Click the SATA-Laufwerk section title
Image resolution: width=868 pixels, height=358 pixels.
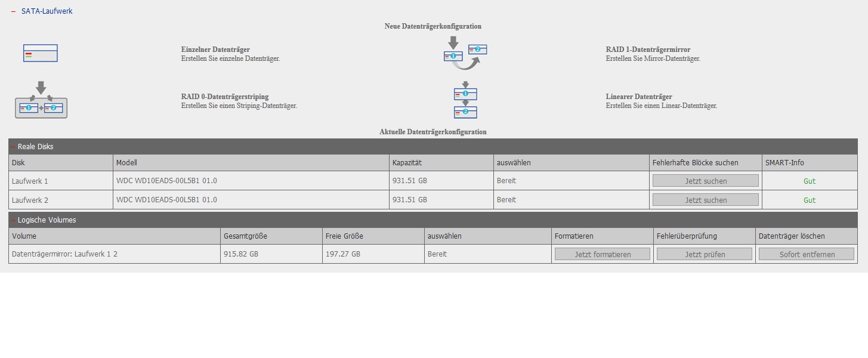[47, 11]
